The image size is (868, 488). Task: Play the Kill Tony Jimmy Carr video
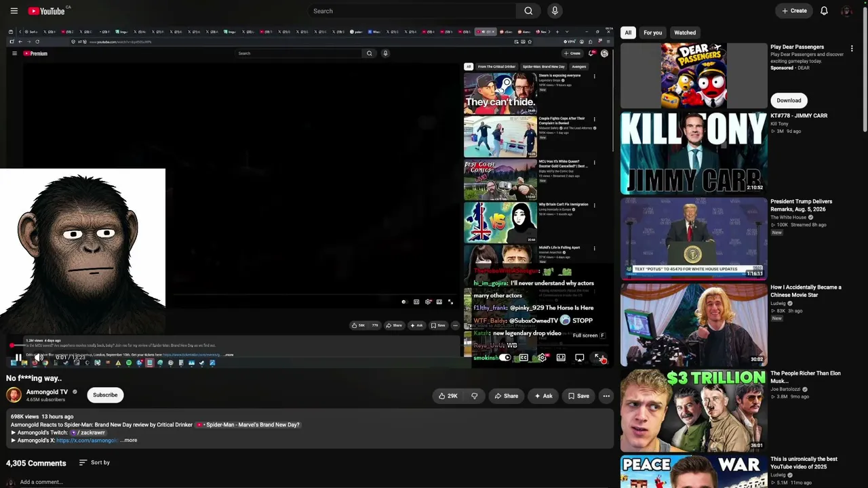(694, 153)
